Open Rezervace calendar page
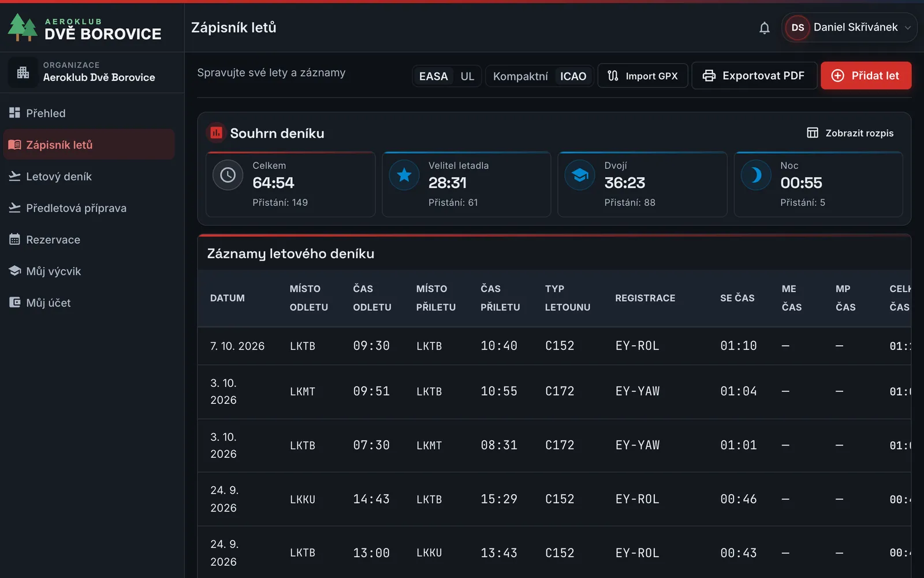This screenshot has width=924, height=578. point(89,239)
